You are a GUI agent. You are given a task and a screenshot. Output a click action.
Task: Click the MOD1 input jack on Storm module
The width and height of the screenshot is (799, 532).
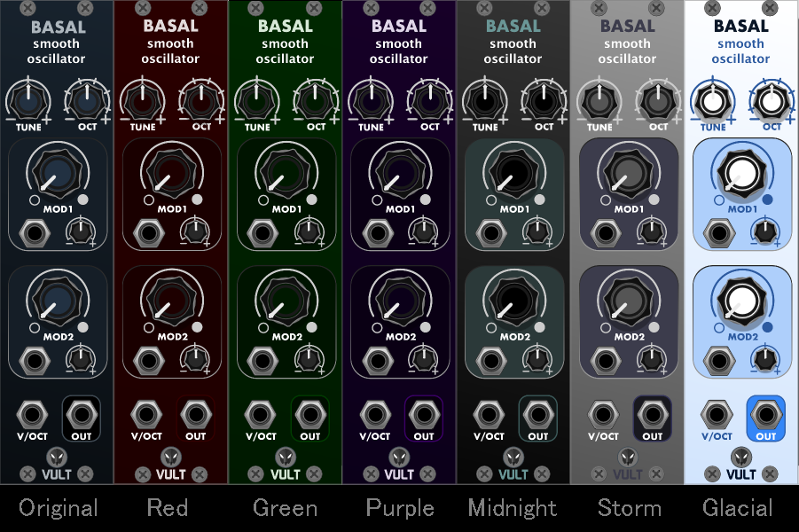coord(606,233)
